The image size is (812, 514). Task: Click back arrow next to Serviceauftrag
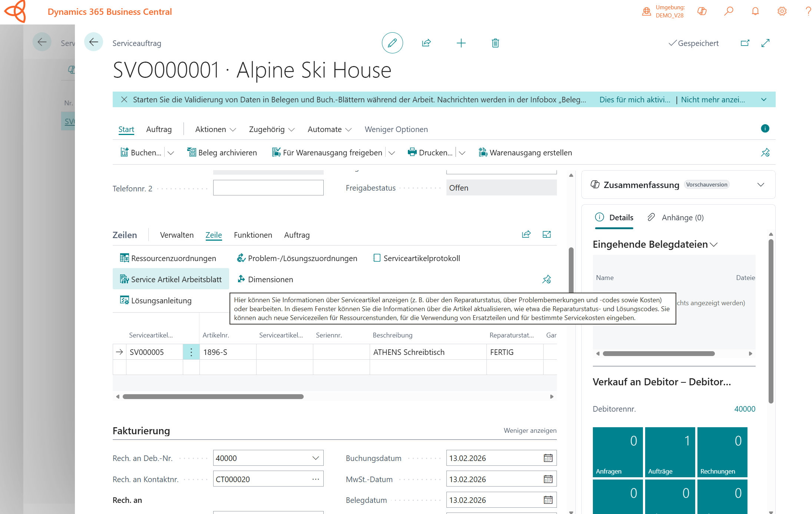93,42
